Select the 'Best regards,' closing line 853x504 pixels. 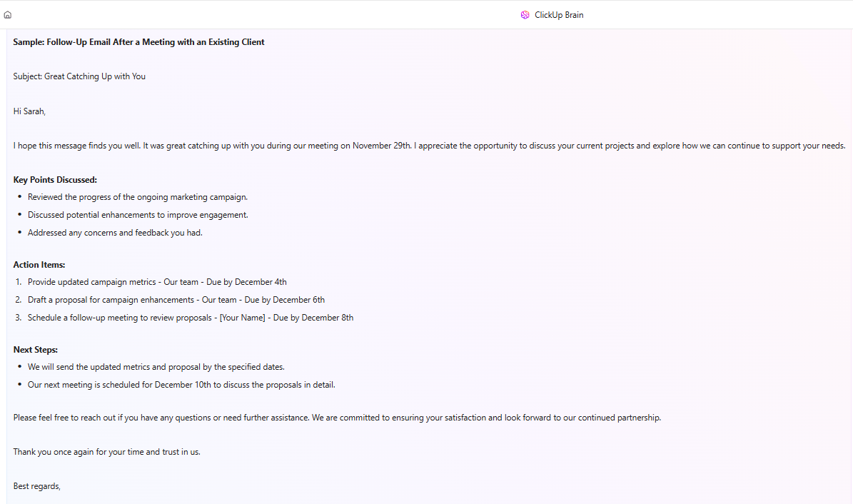coord(36,485)
